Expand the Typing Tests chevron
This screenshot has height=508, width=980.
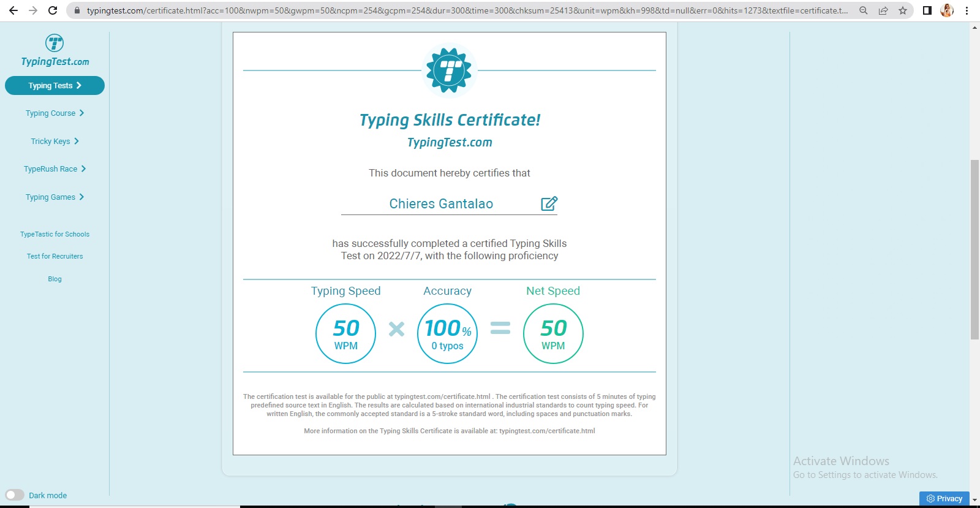click(79, 85)
